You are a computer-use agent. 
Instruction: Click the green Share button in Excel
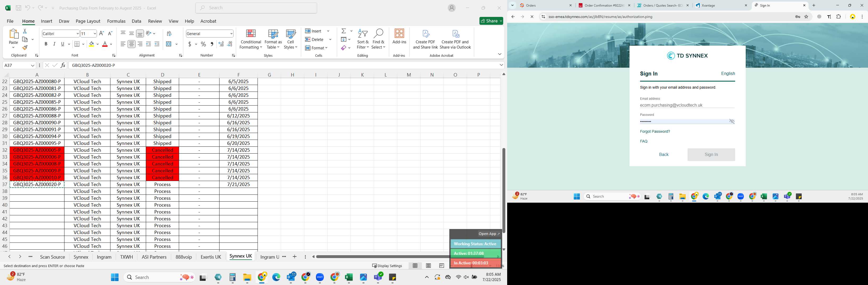[x=491, y=21]
